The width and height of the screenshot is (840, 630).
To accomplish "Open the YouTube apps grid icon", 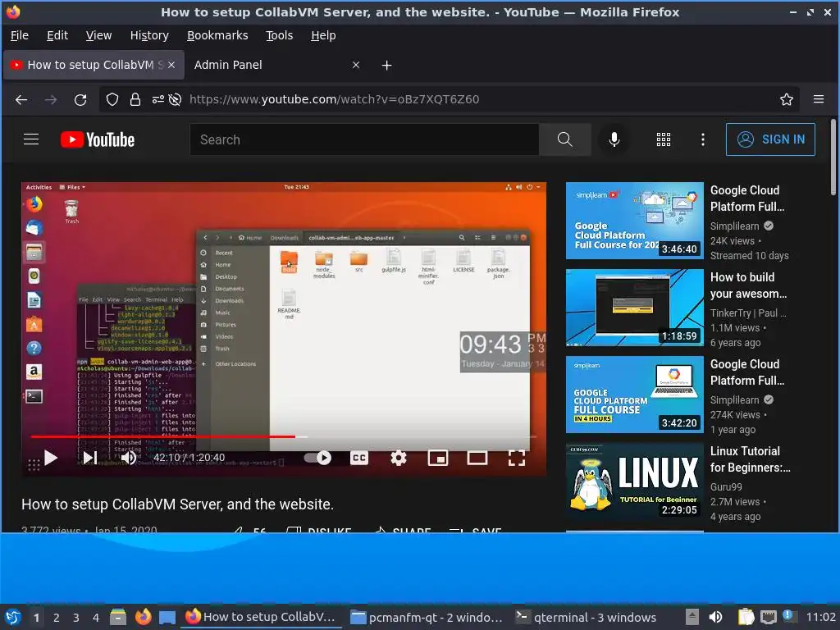I will 663,139.
